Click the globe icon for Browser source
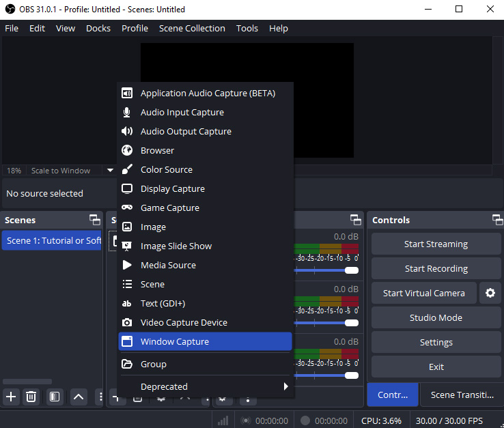Image resolution: width=504 pixels, height=428 pixels. [127, 150]
